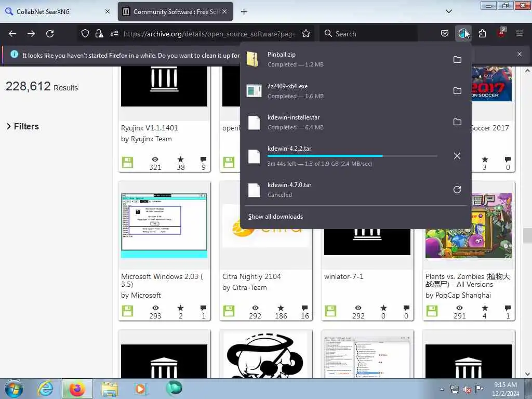
Task: Close the CollabNet SearXNG tab
Action: tap(108, 11)
